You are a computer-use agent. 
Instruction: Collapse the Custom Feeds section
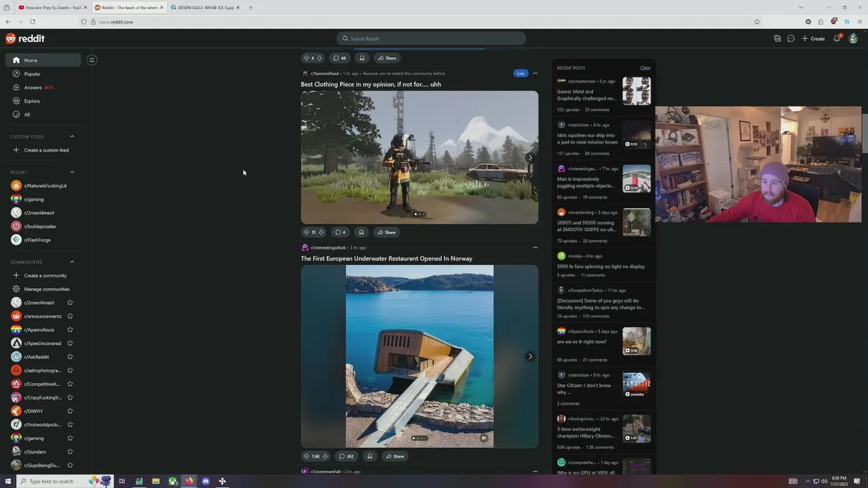(x=72, y=136)
